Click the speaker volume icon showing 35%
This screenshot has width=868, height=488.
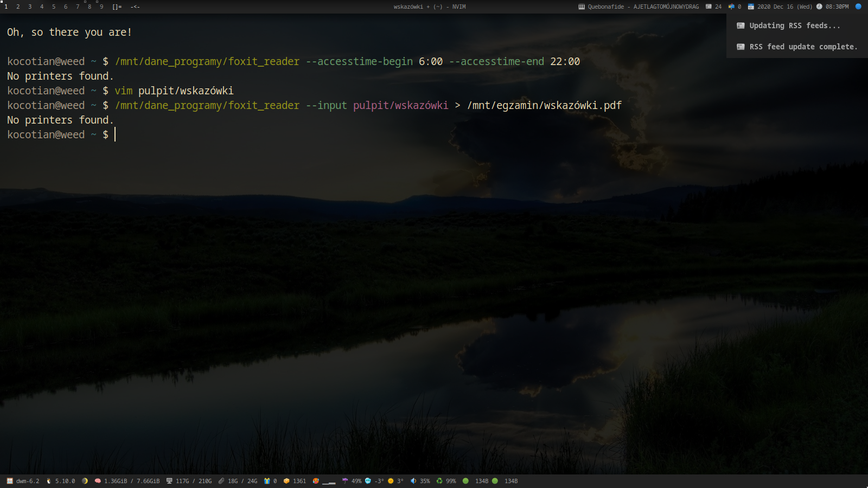tap(413, 481)
